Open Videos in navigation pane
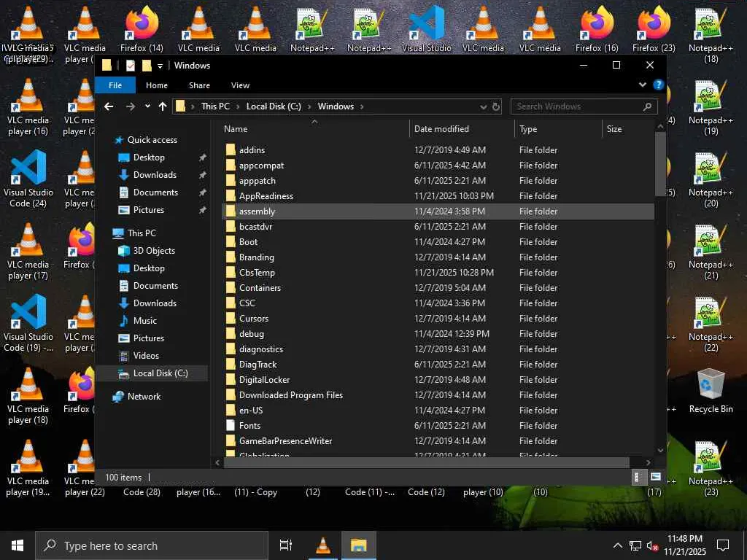The height and width of the screenshot is (560, 747). [146, 356]
